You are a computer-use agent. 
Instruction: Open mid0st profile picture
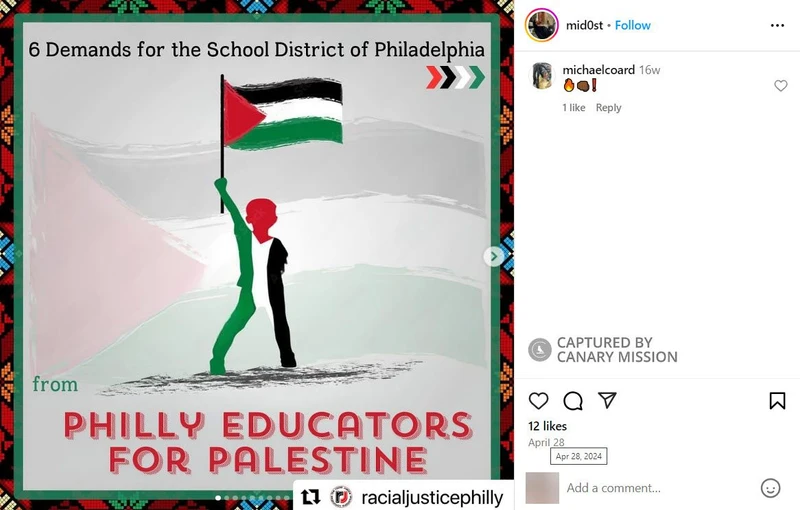coord(541,25)
